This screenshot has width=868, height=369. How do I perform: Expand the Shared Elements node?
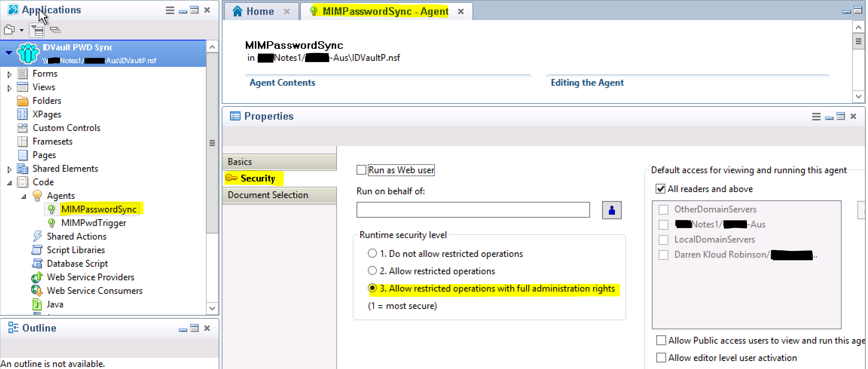pos(9,168)
